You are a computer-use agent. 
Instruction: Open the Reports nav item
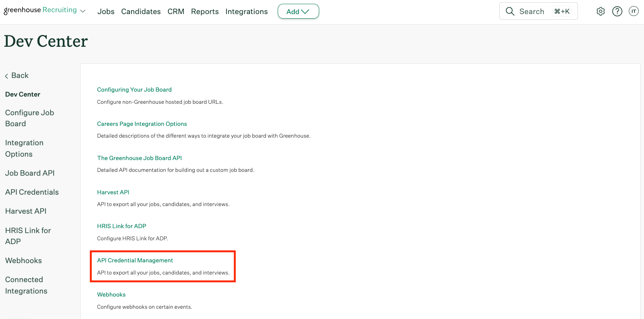205,11
